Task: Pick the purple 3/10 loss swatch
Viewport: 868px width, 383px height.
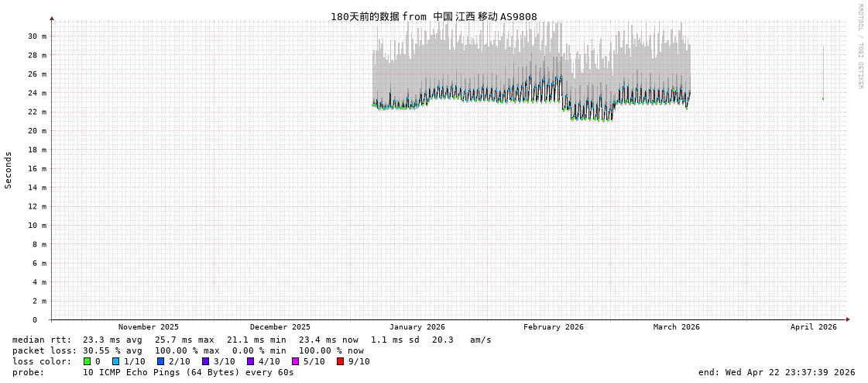Action: 205,361
